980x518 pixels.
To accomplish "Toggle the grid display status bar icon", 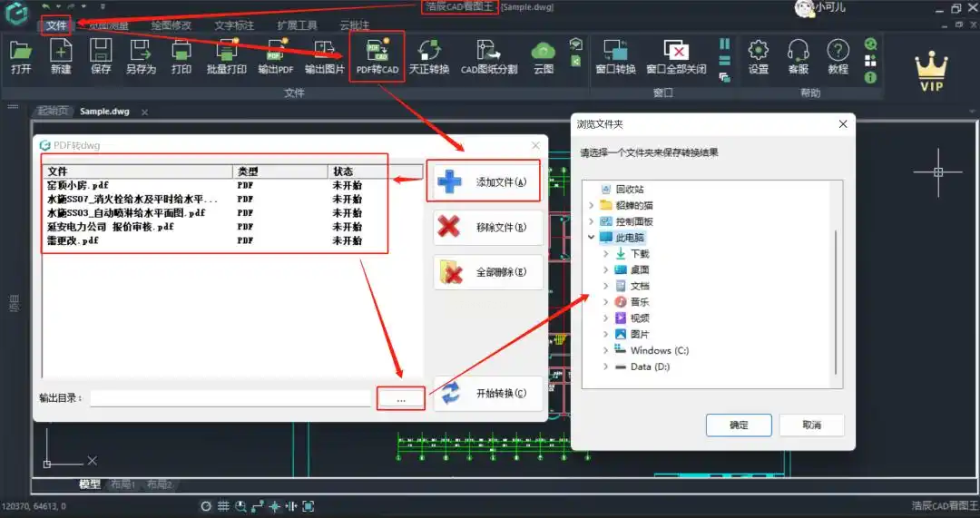I will click(223, 506).
